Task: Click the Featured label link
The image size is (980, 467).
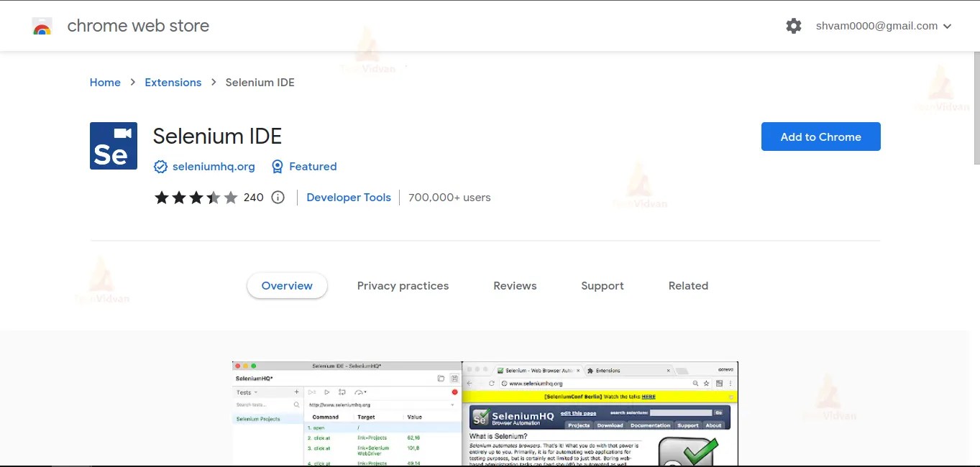Action: (x=313, y=167)
